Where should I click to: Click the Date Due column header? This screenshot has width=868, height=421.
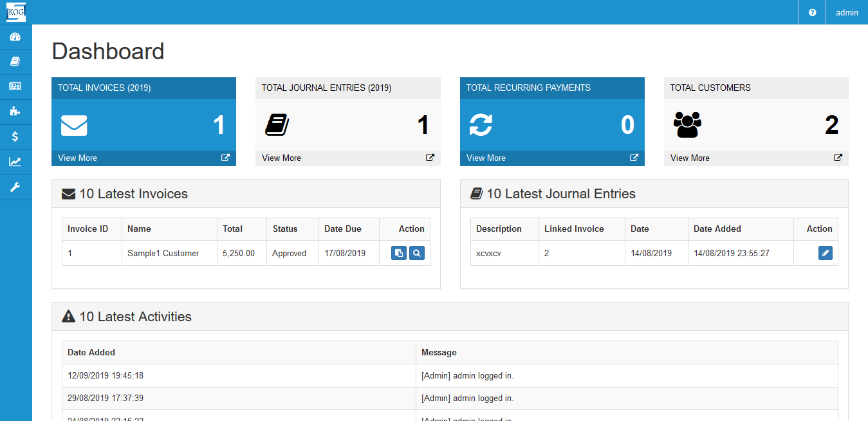tap(343, 229)
